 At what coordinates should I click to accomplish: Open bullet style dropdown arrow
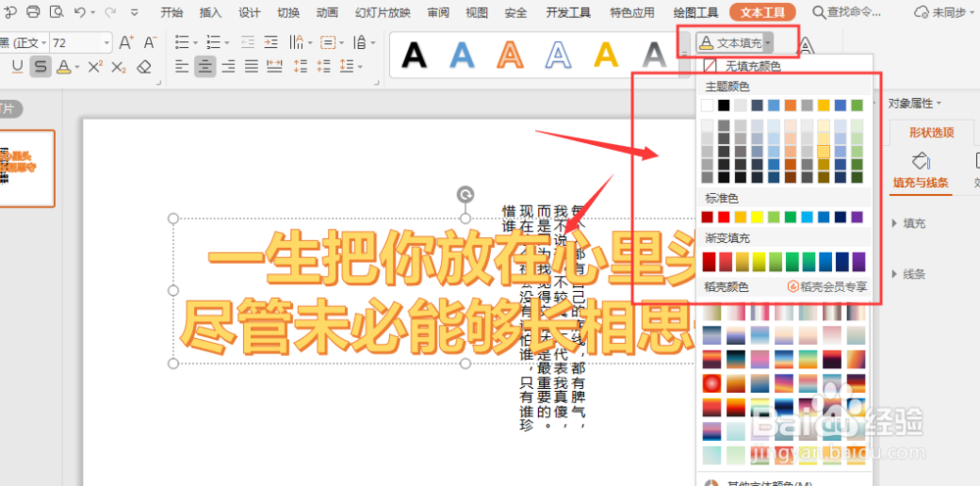pyautogui.click(x=195, y=43)
